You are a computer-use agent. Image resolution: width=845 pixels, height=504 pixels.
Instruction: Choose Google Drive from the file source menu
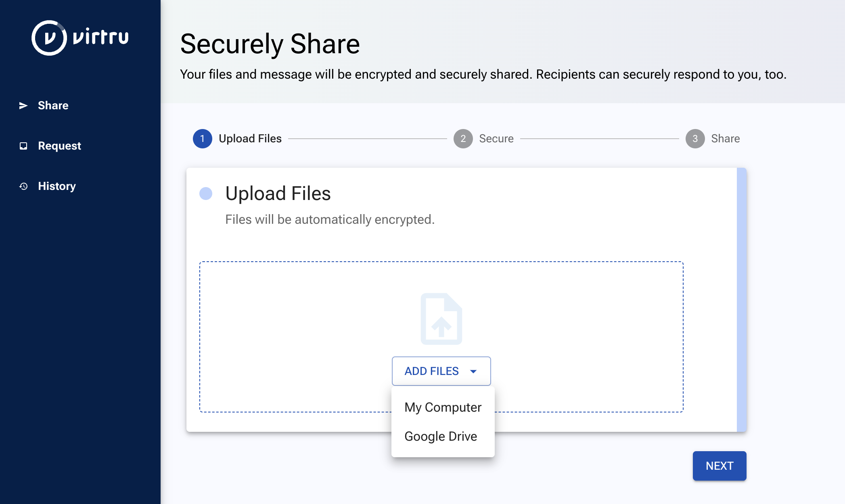click(441, 436)
